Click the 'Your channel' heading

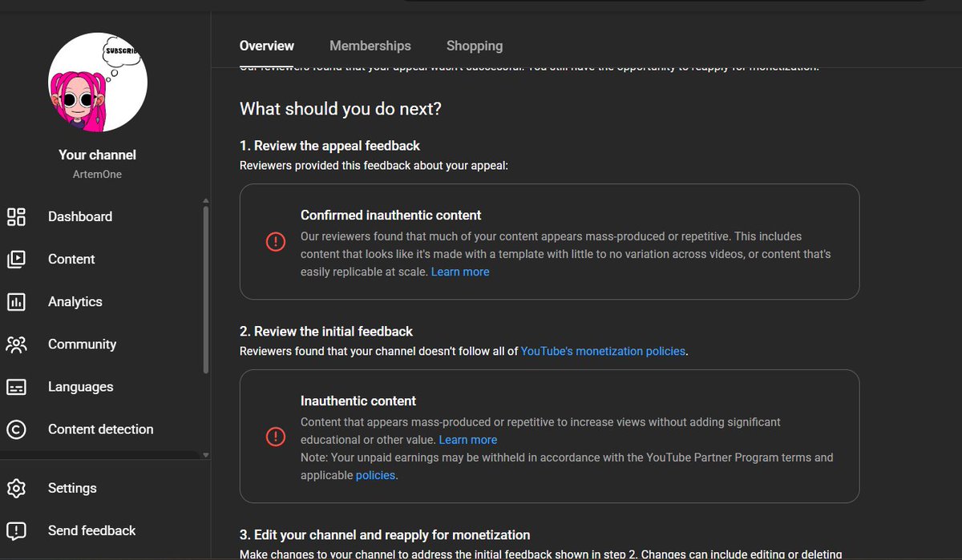pyautogui.click(x=98, y=155)
